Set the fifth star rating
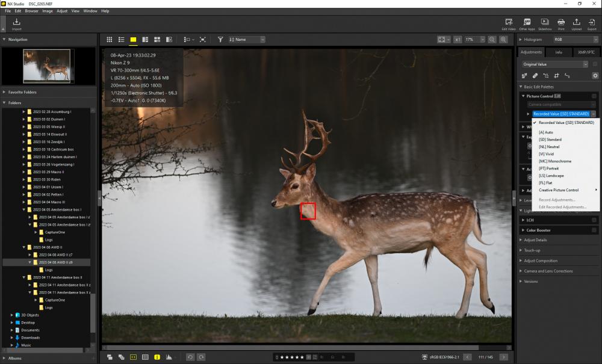Viewport: 602px width, 364px height. [302, 357]
